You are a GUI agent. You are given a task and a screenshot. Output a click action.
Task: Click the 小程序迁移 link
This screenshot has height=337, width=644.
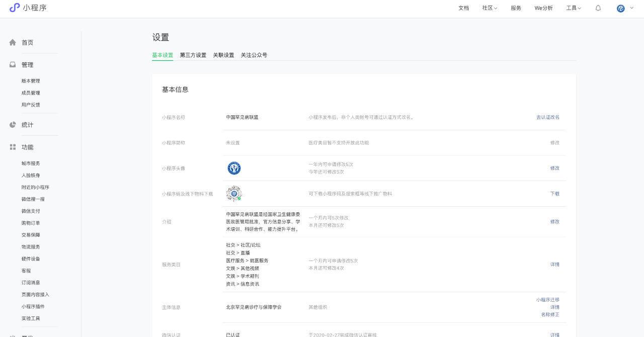548,300
